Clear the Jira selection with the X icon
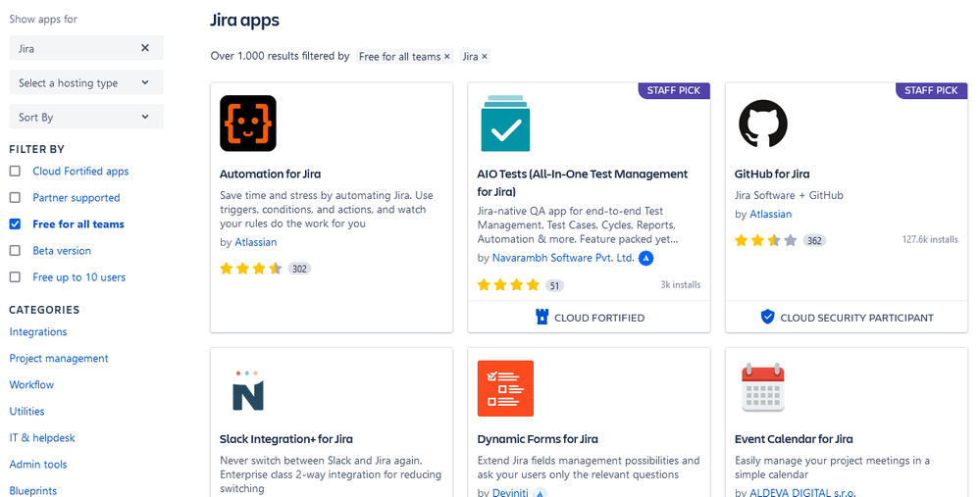980x497 pixels. coord(145,48)
